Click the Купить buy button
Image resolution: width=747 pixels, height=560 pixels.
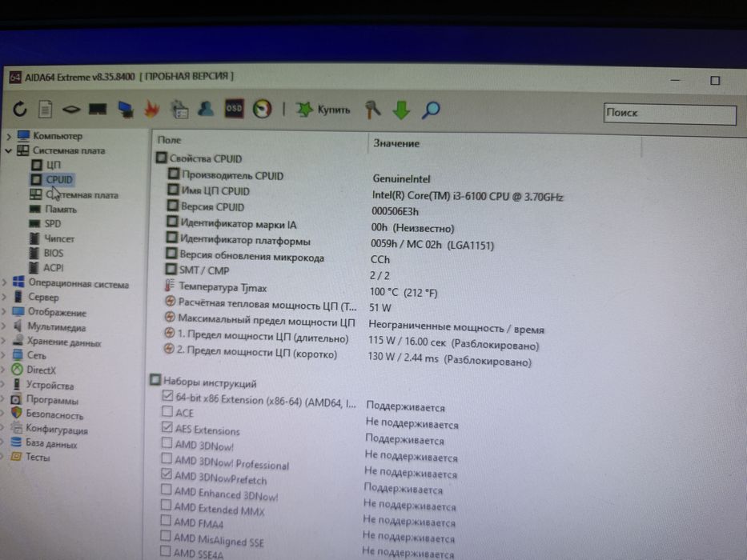coord(323,110)
